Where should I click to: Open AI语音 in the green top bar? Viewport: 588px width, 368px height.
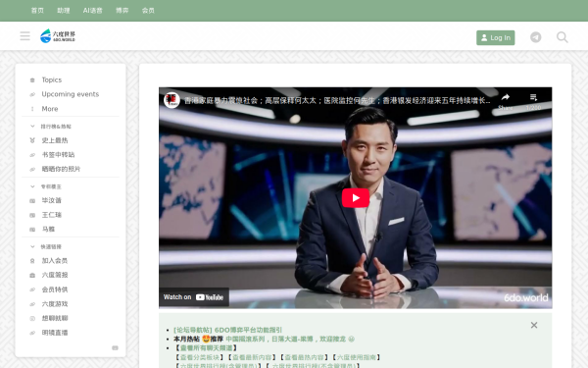pyautogui.click(x=93, y=11)
